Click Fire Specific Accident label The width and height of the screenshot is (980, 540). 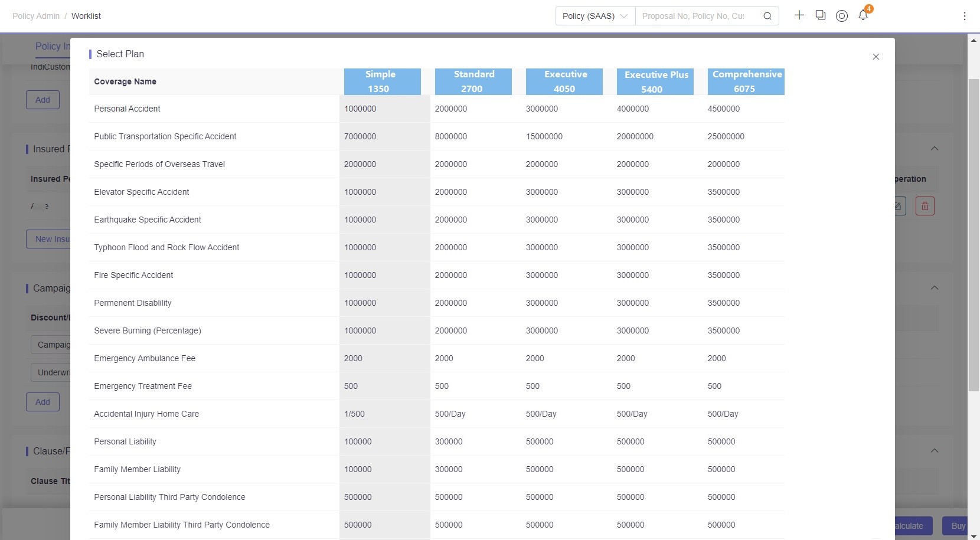point(133,275)
